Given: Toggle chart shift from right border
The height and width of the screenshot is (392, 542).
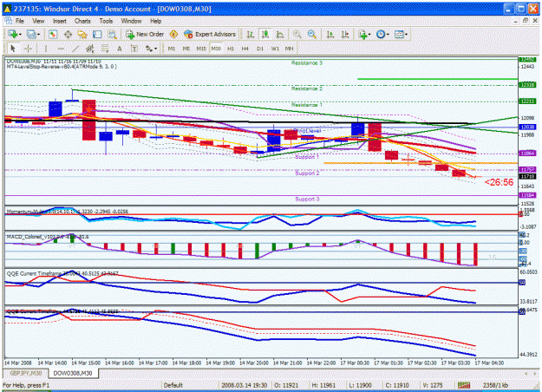Looking at the screenshot, I should (345, 34).
